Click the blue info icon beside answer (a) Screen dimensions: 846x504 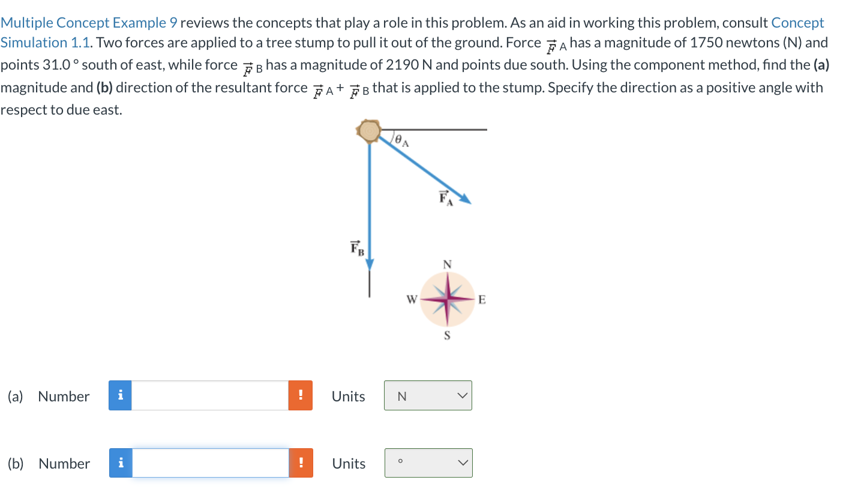click(120, 396)
